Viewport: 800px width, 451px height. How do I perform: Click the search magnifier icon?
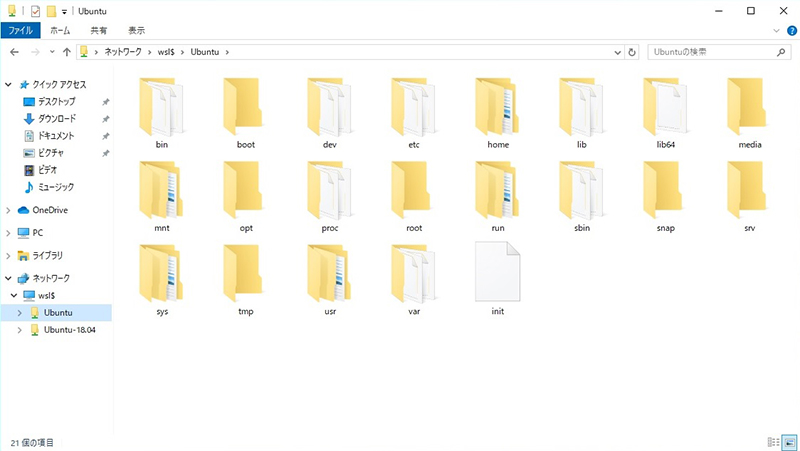(x=781, y=52)
